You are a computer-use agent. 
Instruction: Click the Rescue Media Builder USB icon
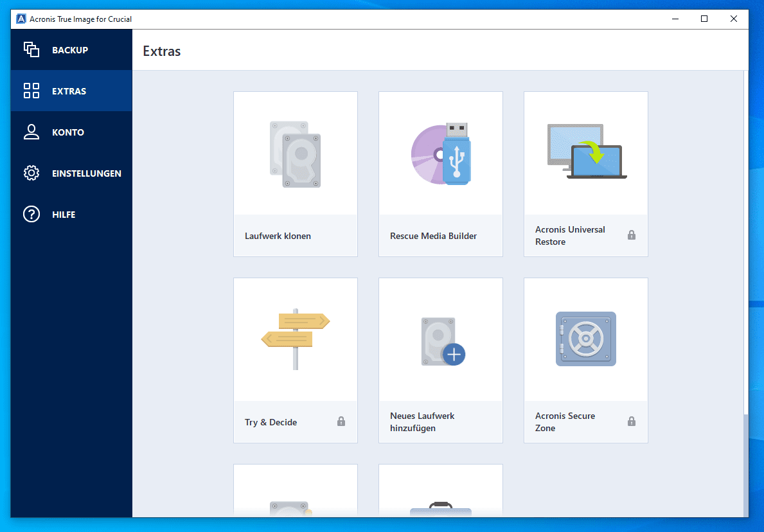click(x=441, y=154)
